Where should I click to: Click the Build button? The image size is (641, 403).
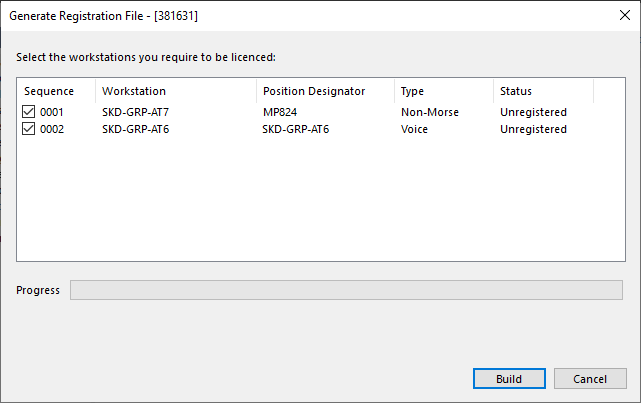pyautogui.click(x=509, y=378)
